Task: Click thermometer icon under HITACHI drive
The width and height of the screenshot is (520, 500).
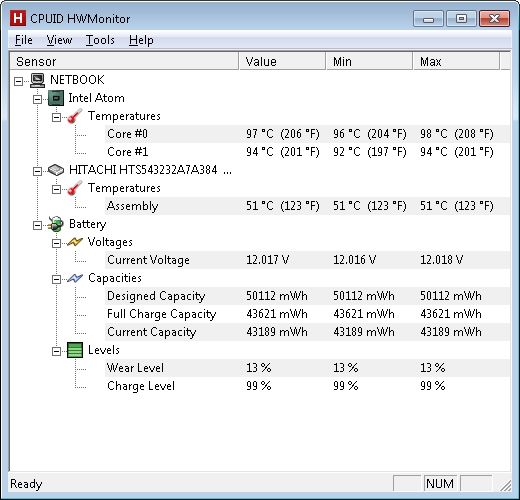Action: pos(75,188)
